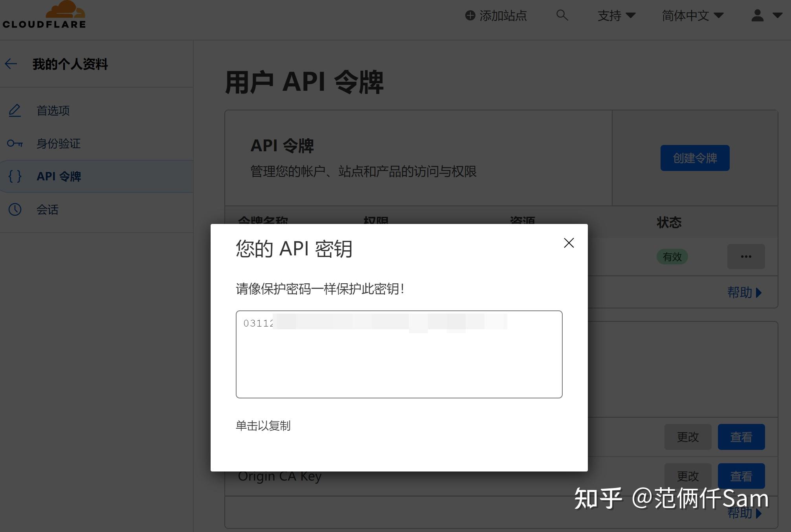Open the three-dot token options menu

[746, 257]
